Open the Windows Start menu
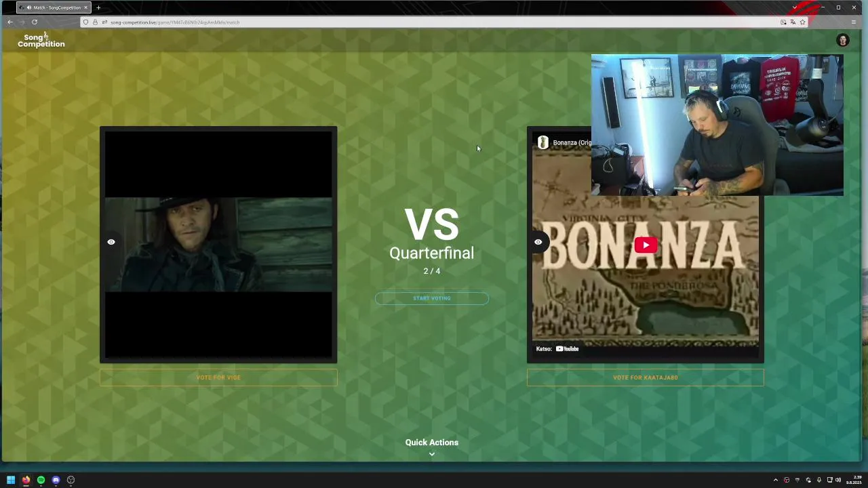Image resolution: width=868 pixels, height=488 pixels. pyautogui.click(x=11, y=480)
